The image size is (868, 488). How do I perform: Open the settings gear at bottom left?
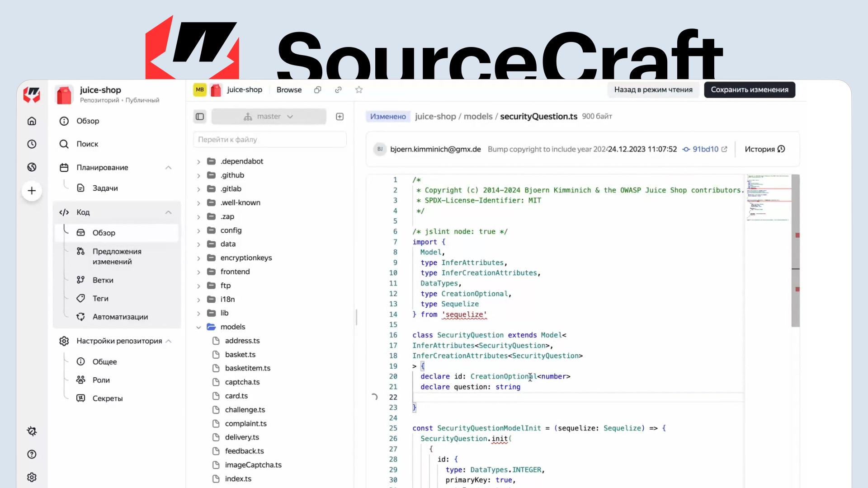click(x=32, y=477)
